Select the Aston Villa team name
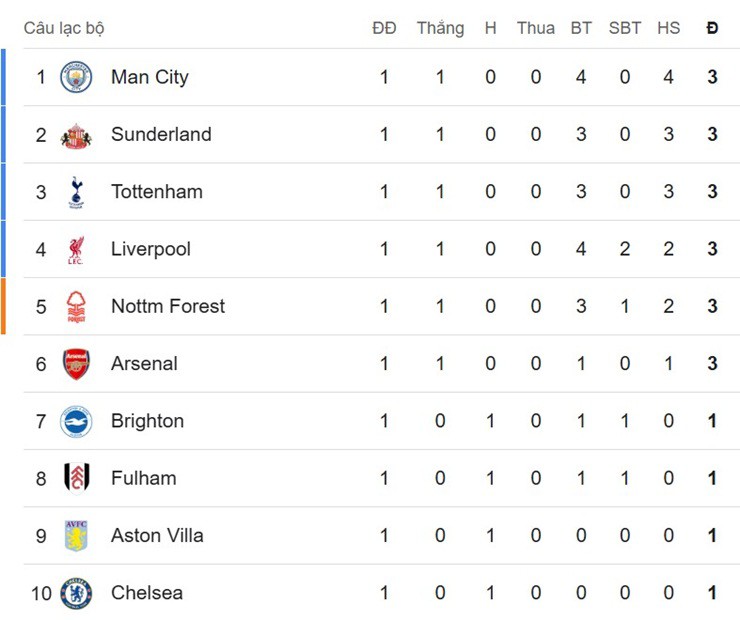Screen dimensions: 740x620 pyautogui.click(x=157, y=536)
